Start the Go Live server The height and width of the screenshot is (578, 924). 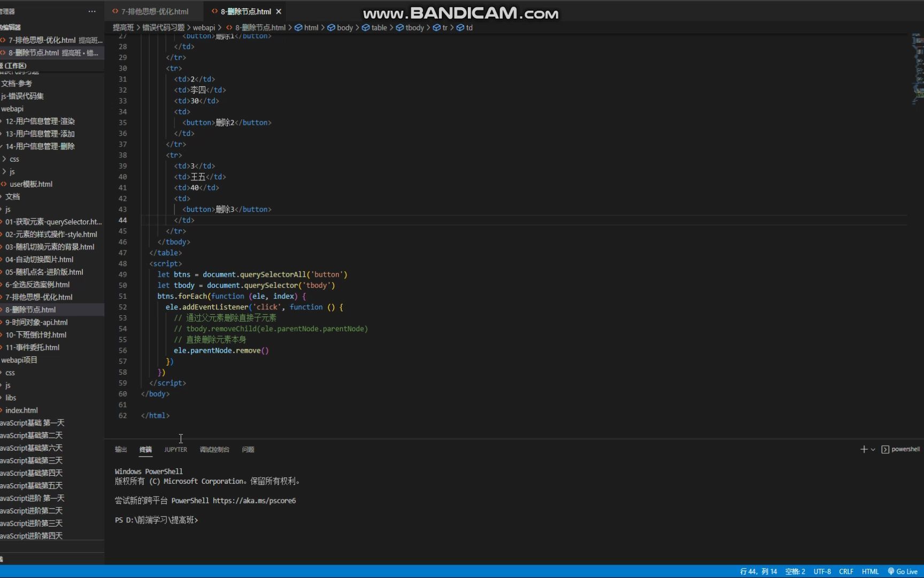[903, 572]
